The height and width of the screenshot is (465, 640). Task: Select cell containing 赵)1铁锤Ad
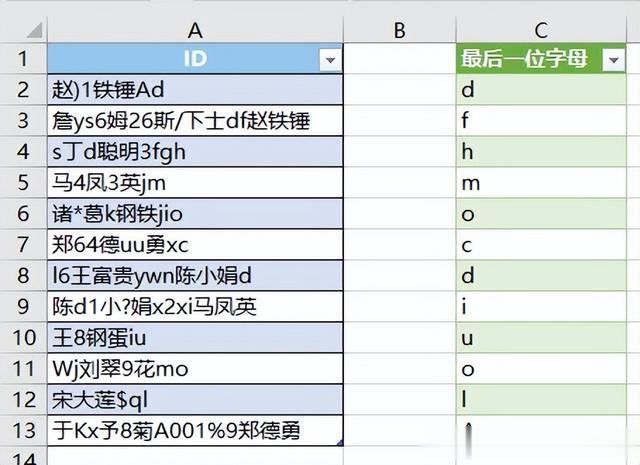195,91
